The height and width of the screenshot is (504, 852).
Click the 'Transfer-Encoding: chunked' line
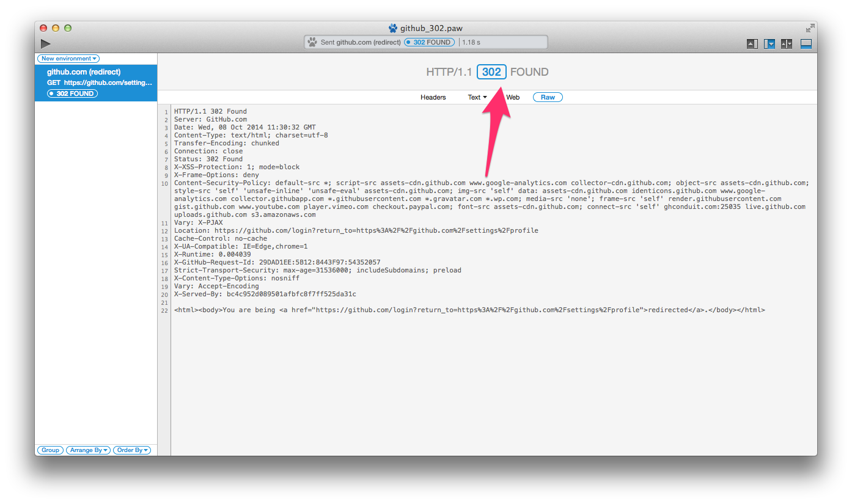tap(227, 144)
